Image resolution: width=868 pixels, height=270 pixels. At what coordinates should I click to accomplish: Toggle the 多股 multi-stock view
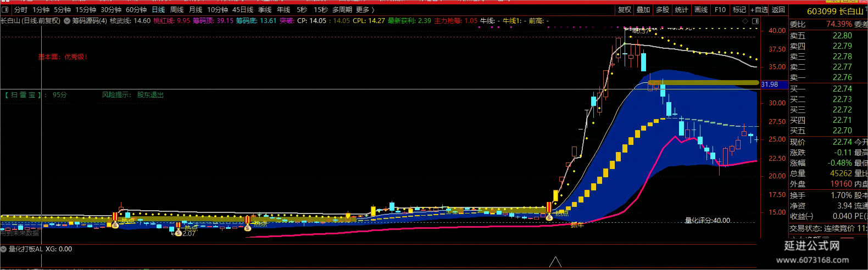(663, 10)
